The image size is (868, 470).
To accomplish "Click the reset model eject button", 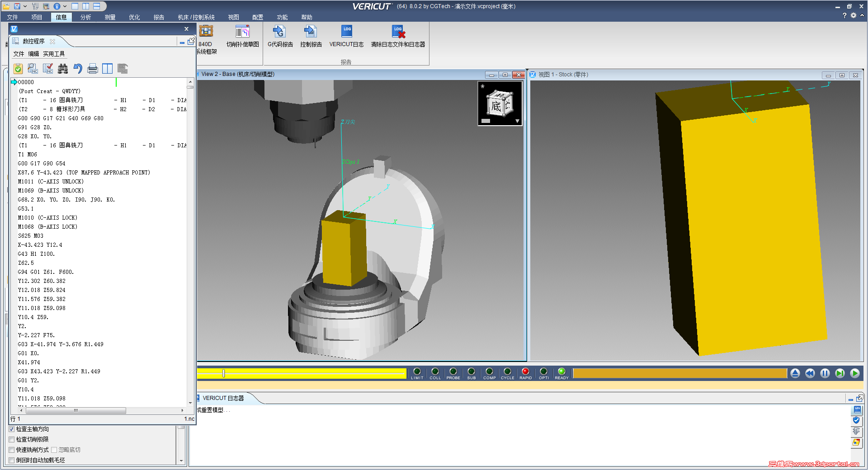I will coord(795,373).
